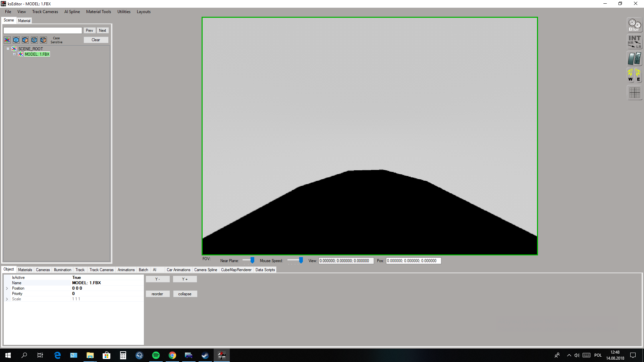Select the MODEL: 1.FBX tree item
The height and width of the screenshot is (362, 644).
point(37,54)
